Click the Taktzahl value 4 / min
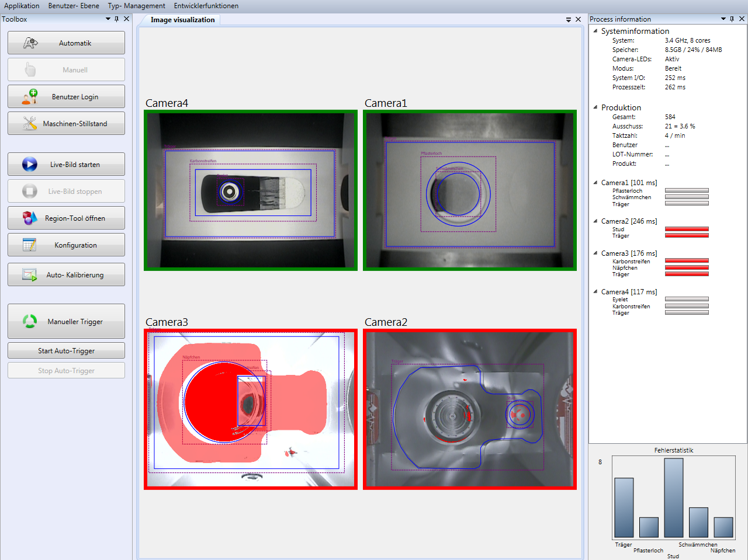Viewport: 748px width, 560px height. (x=675, y=135)
